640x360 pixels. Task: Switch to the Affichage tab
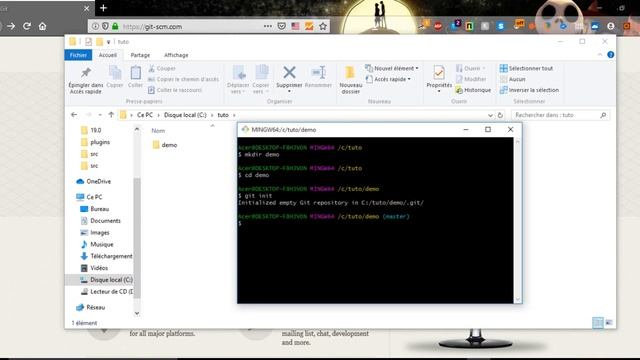[x=176, y=55]
